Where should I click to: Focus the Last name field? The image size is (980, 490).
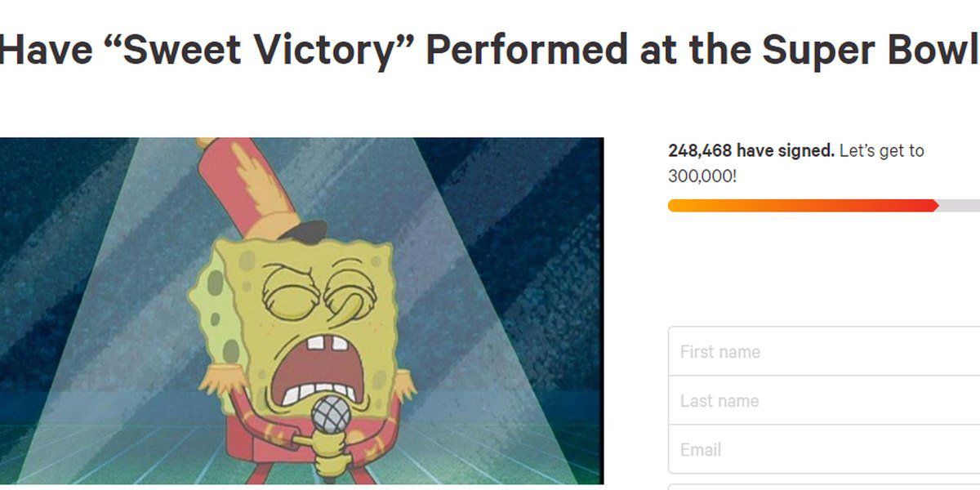[825, 401]
